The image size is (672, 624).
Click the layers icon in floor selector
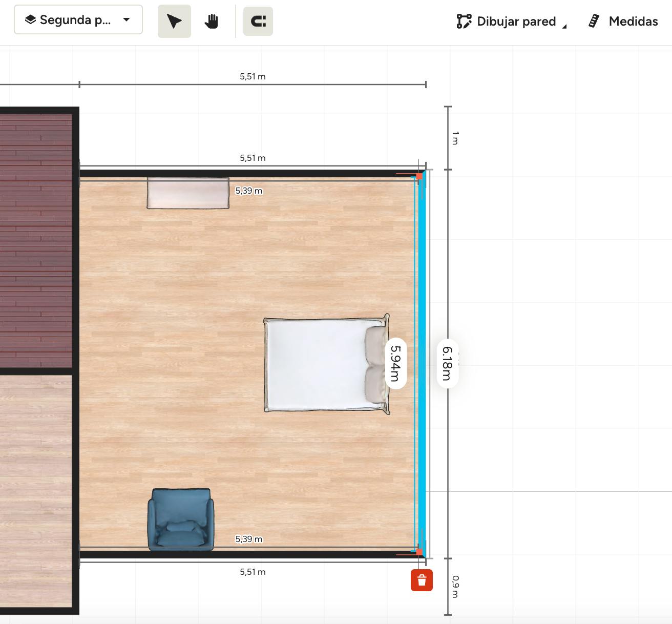pos(30,20)
